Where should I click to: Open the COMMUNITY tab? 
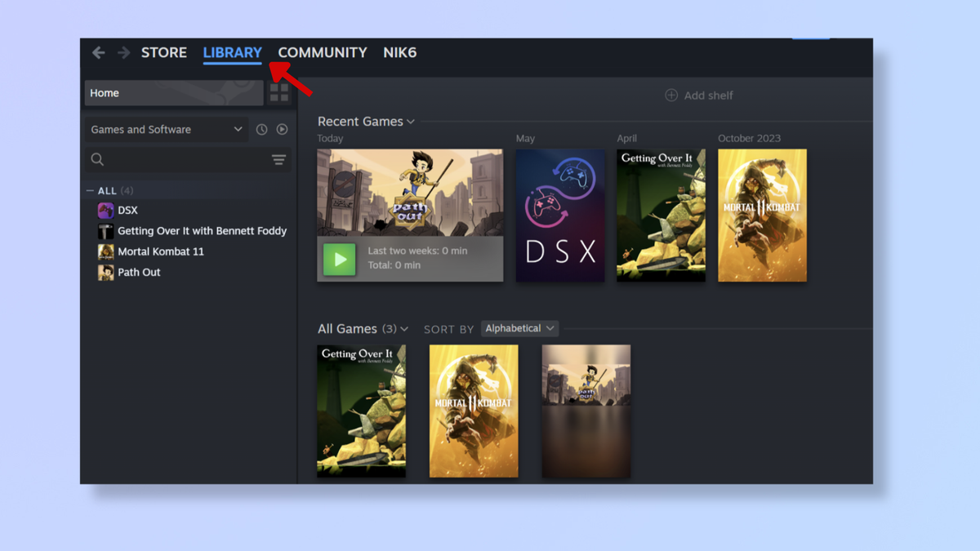[x=323, y=52]
